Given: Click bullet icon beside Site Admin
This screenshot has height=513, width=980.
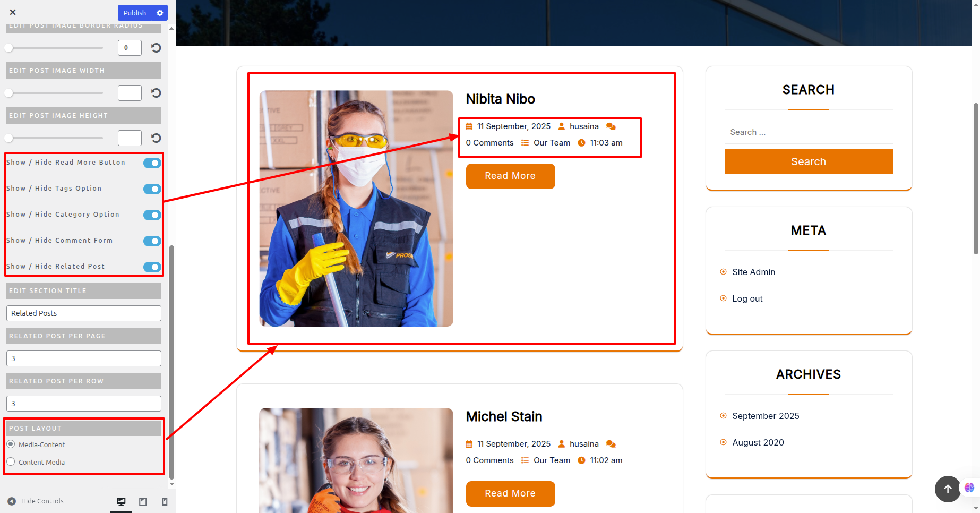Looking at the screenshot, I should tap(723, 272).
